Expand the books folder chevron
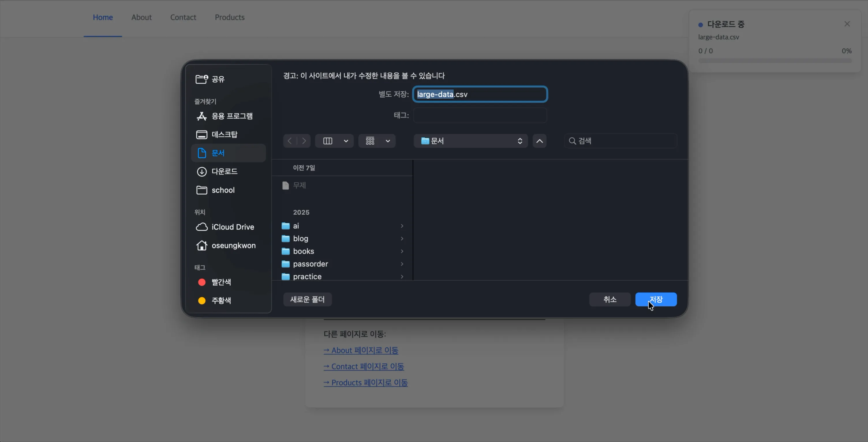The image size is (868, 442). [x=402, y=251]
